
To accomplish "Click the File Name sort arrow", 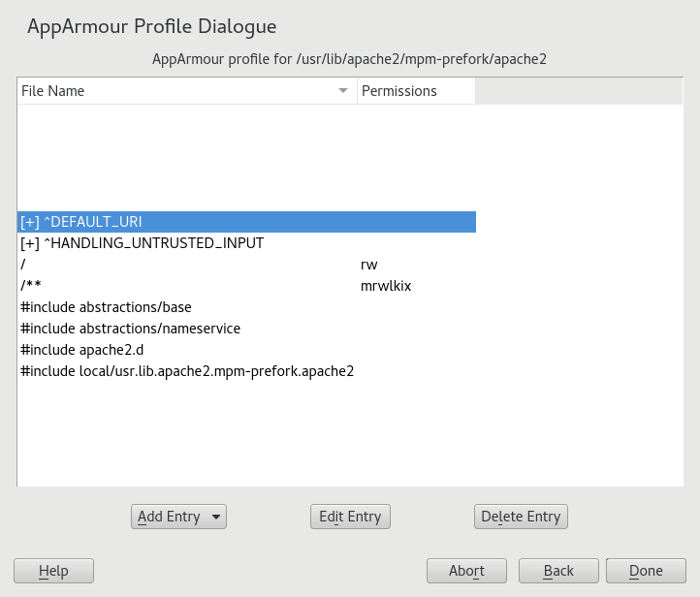I will coord(342,91).
